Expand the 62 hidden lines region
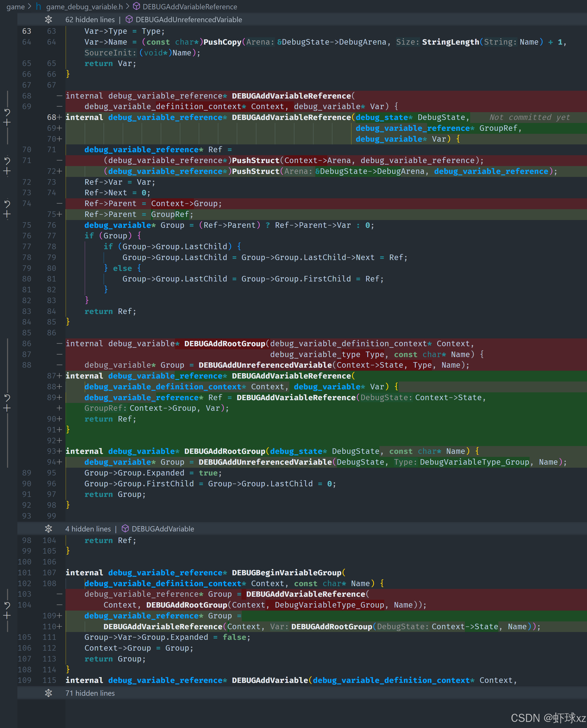Image resolution: width=587 pixels, height=728 pixels. [48, 20]
